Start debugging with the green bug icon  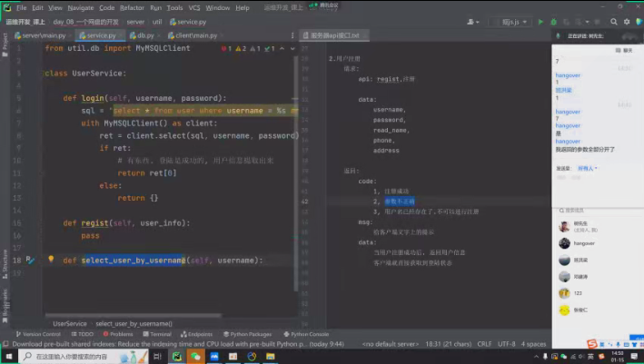point(553,22)
